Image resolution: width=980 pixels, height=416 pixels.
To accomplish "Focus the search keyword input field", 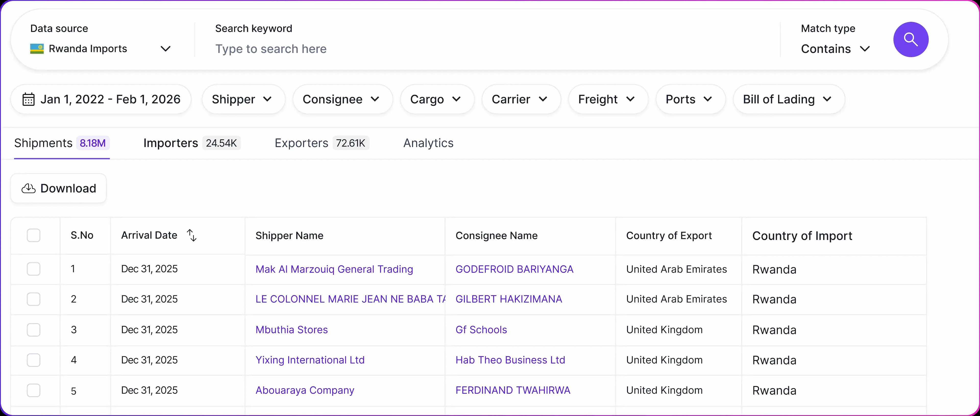I will click(457, 49).
